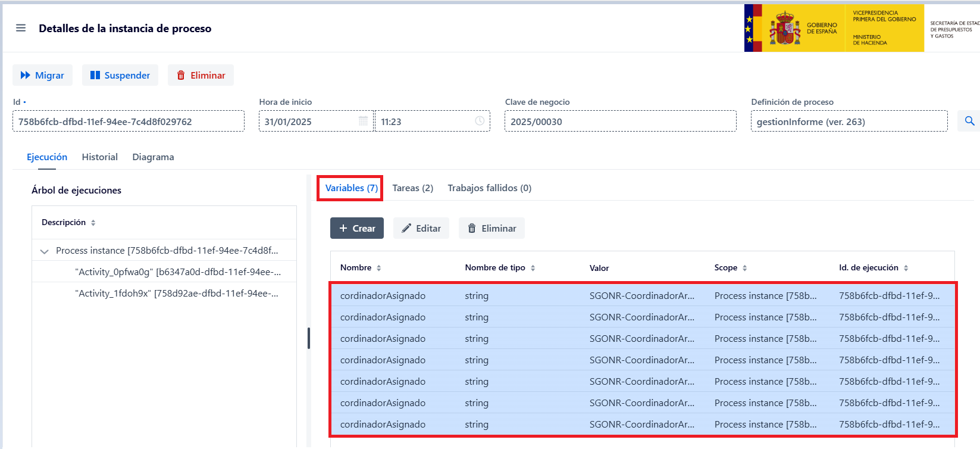Click the start date field 31/01/2025
Image resolution: width=980 pixels, height=449 pixels.
point(316,121)
